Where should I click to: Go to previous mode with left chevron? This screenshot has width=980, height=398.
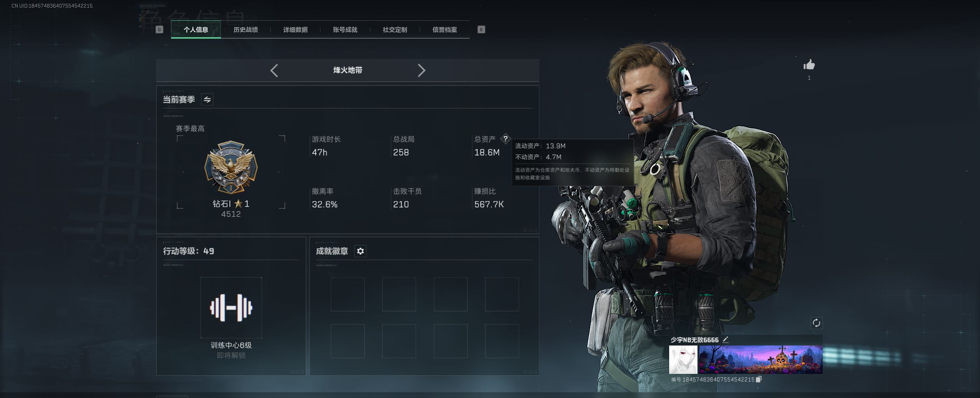tap(274, 70)
